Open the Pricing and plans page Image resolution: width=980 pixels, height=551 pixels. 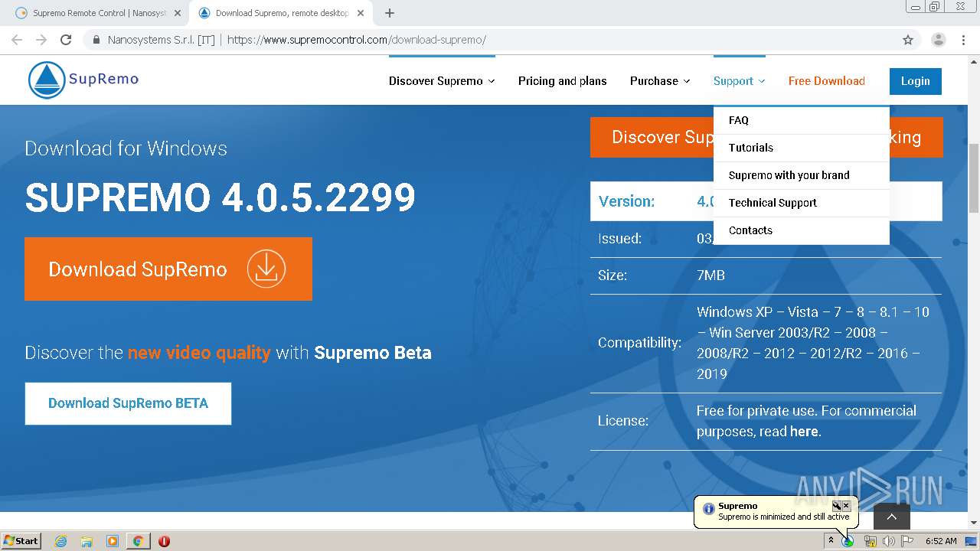point(563,81)
